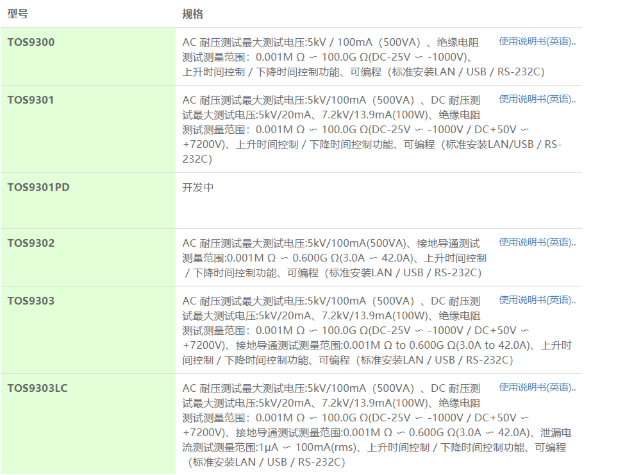Select the TOS9302 model cell
This screenshot has width=619, height=475.
click(88, 258)
